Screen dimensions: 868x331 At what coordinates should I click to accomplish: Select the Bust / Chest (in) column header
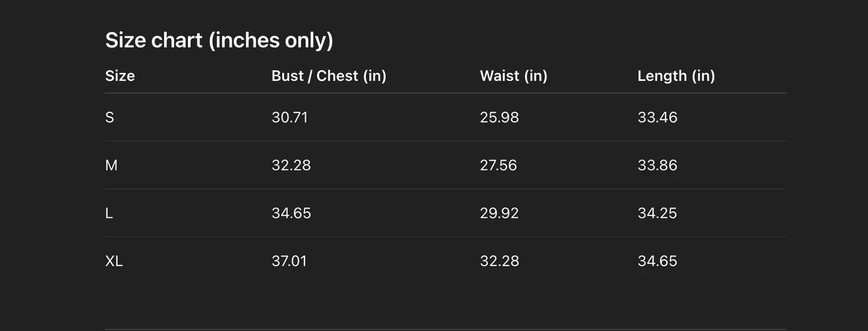[x=329, y=76]
